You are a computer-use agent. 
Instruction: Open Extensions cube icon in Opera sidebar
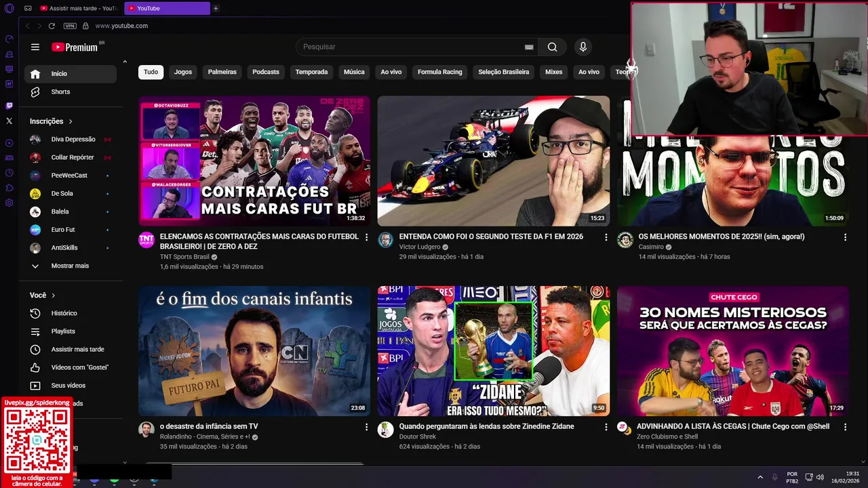[9, 188]
